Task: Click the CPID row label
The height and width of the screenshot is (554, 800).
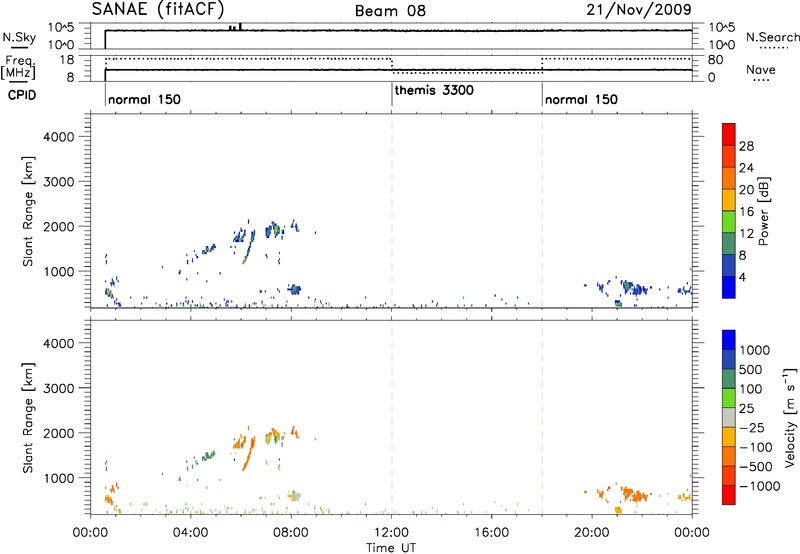Action: click(22, 95)
